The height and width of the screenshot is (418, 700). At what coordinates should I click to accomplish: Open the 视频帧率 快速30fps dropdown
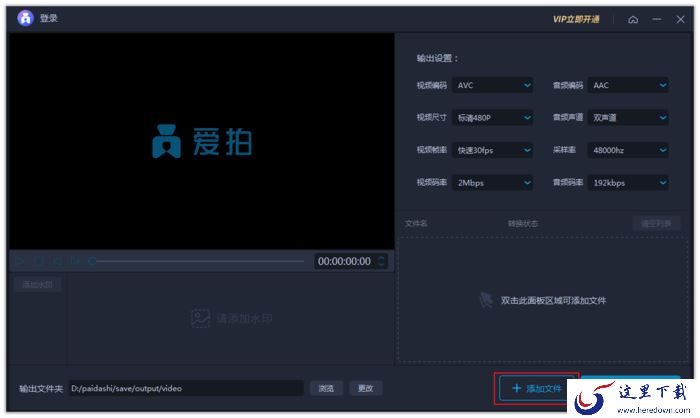click(492, 150)
